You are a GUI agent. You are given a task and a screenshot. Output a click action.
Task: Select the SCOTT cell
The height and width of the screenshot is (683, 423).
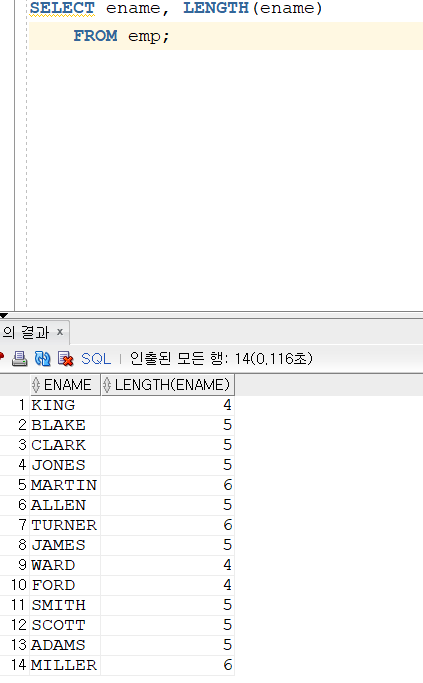65,626
